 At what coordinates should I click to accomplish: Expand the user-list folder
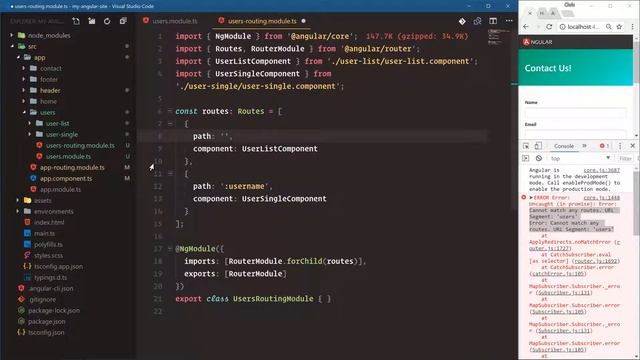point(30,123)
